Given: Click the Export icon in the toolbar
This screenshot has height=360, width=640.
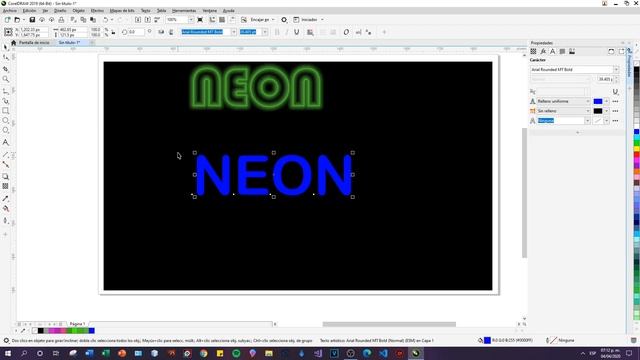Looking at the screenshot, I should (148, 20).
